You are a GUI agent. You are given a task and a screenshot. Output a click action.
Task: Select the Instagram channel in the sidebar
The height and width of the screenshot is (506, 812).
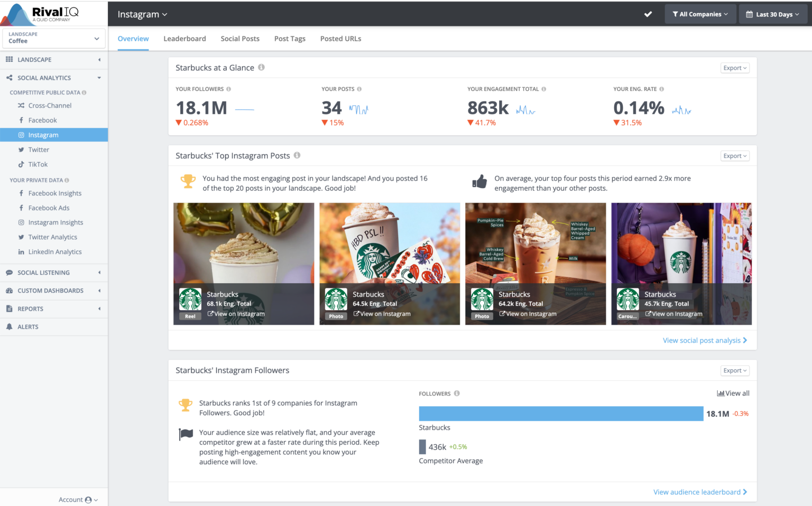point(43,135)
